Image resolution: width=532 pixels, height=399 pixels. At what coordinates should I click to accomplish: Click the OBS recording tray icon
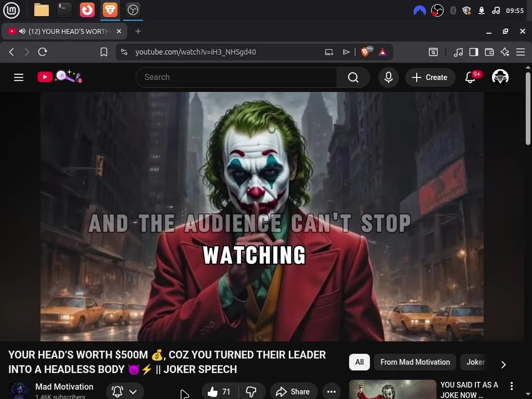[x=437, y=11]
